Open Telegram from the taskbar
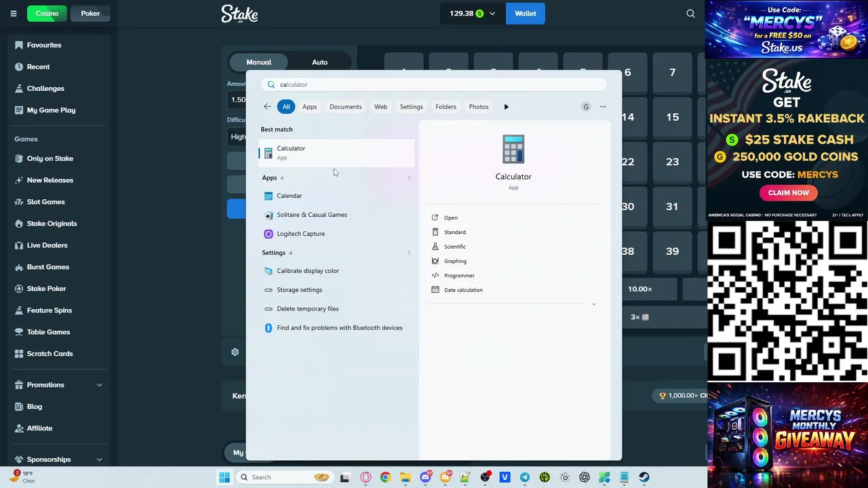868x488 pixels. coord(524,477)
